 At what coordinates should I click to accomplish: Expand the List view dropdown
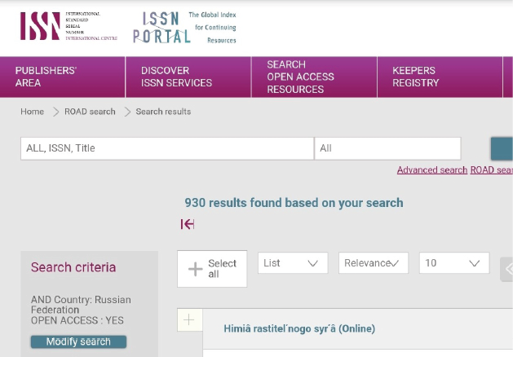(x=293, y=263)
